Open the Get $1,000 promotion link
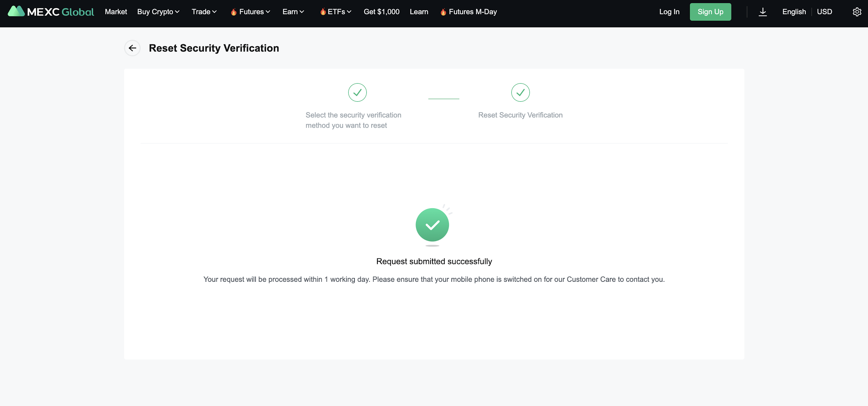Screen dimensions: 868x406 click(381, 12)
